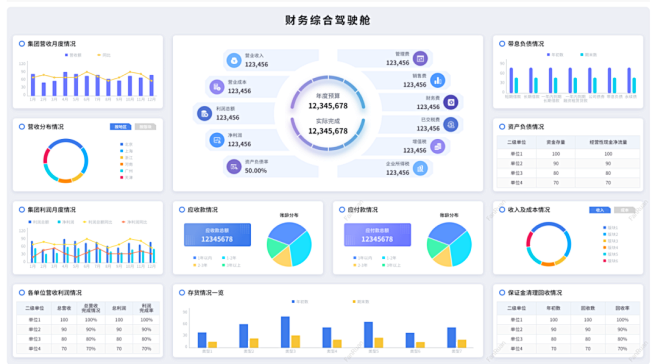Click the 财务费 metric icon
The width and height of the screenshot is (658, 364).
click(451, 102)
